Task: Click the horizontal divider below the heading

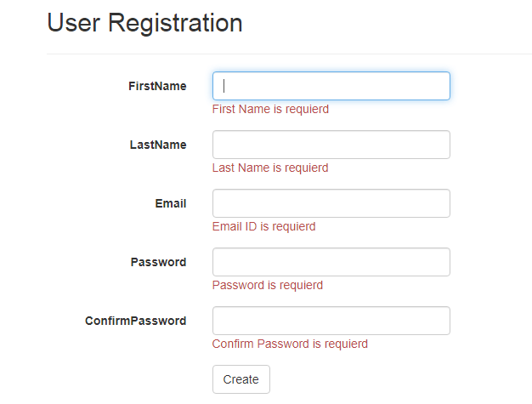Action: (289, 54)
